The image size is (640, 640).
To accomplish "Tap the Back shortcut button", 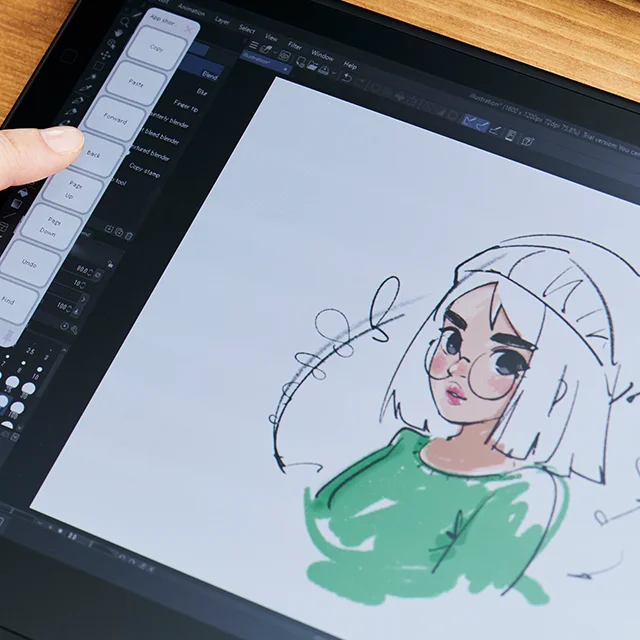I will 98,154.
